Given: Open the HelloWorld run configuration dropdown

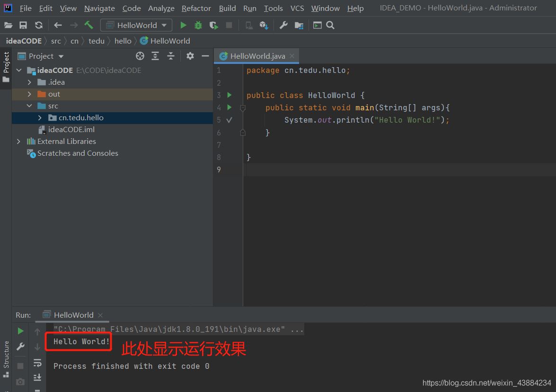Looking at the screenshot, I should (137, 25).
